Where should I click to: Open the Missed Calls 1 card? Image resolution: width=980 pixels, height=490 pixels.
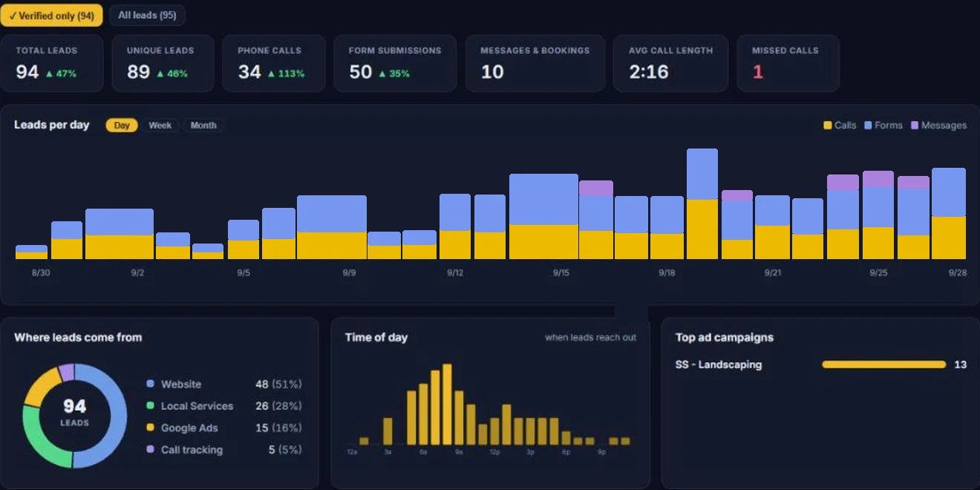click(x=788, y=63)
